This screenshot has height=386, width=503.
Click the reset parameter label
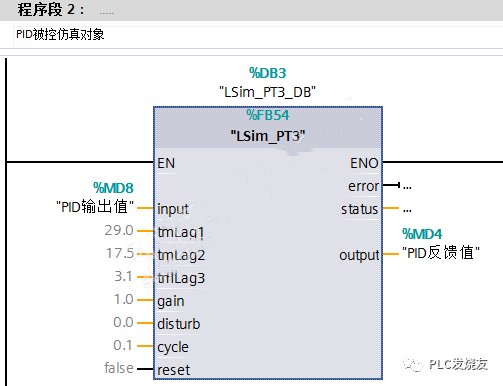click(174, 370)
